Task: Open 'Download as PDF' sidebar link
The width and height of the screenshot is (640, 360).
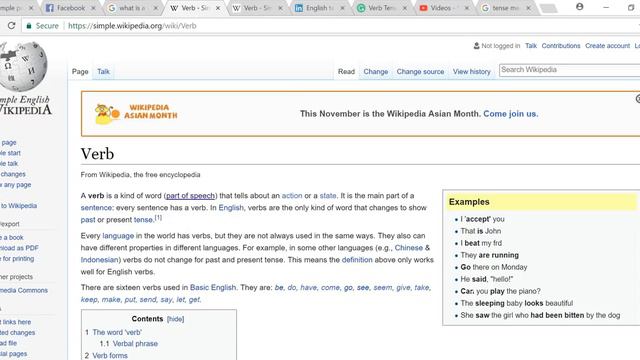Action: point(19,248)
